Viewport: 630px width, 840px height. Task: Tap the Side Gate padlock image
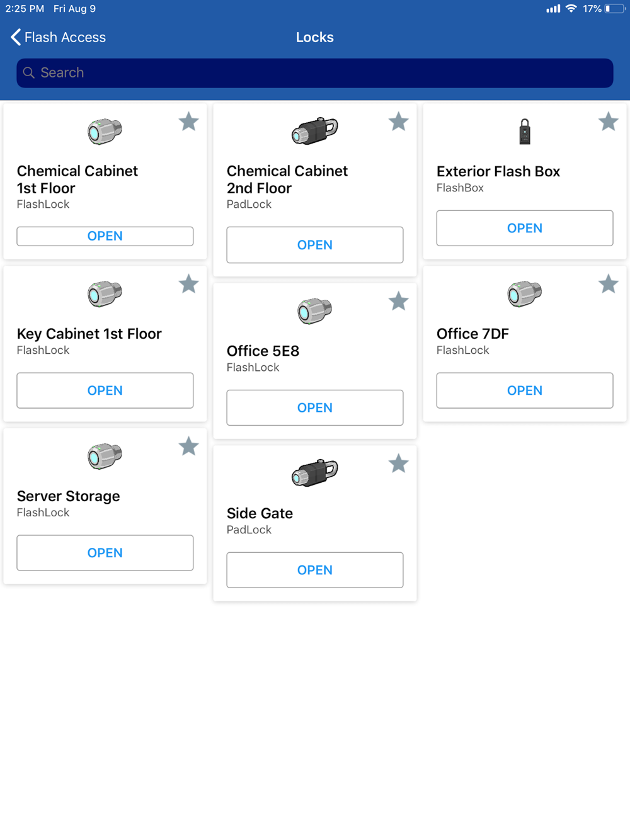click(315, 473)
